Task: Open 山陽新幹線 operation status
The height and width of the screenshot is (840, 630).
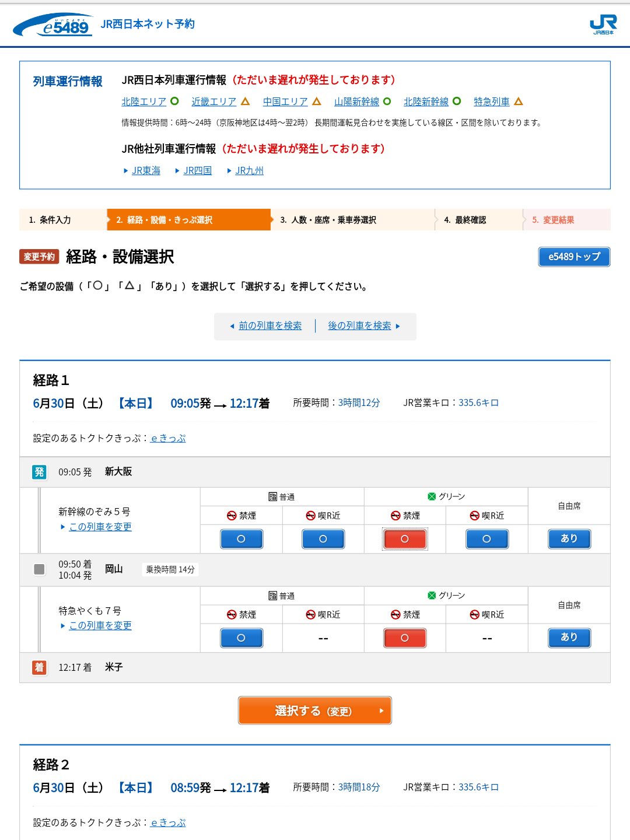Action: click(x=356, y=101)
